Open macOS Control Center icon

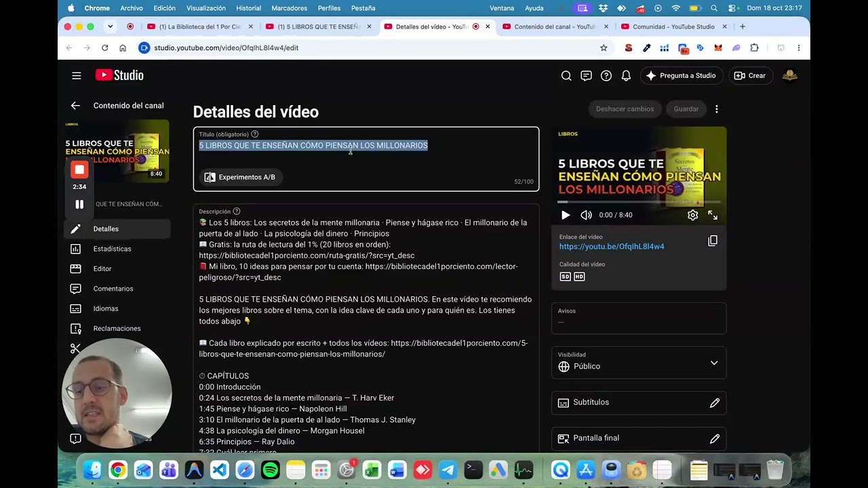click(x=732, y=8)
